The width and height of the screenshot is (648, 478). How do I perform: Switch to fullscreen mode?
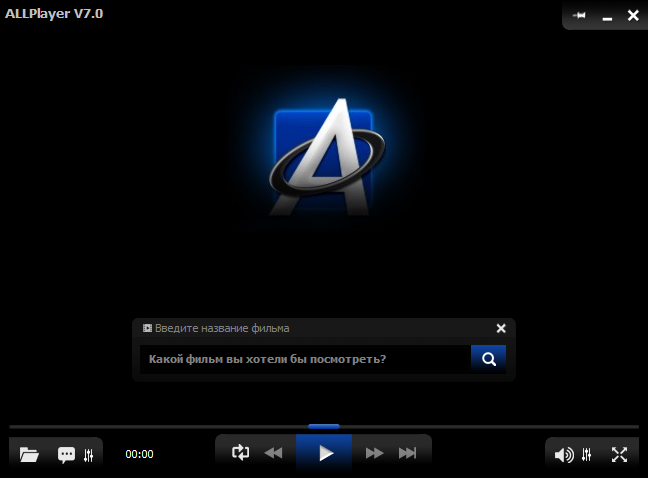coord(619,454)
